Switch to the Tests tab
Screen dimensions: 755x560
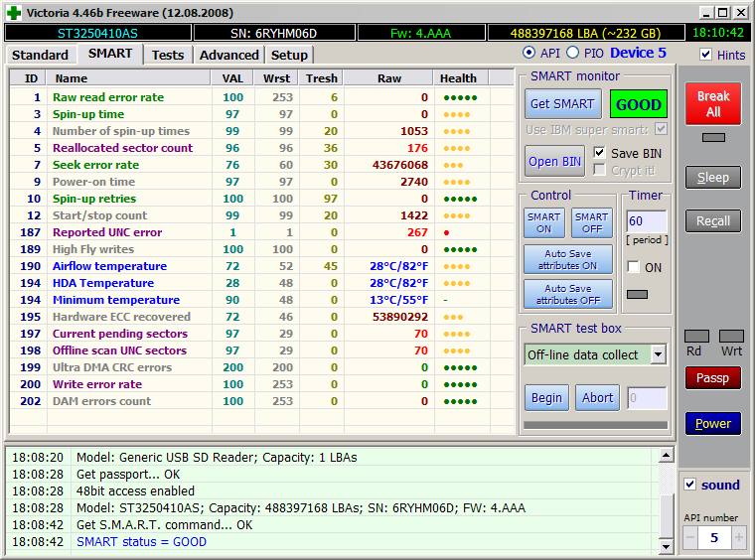(167, 55)
